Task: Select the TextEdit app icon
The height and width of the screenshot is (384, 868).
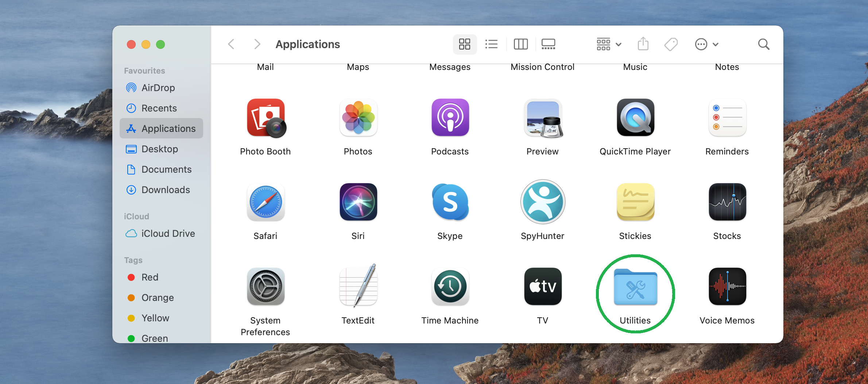Action: pyautogui.click(x=358, y=286)
